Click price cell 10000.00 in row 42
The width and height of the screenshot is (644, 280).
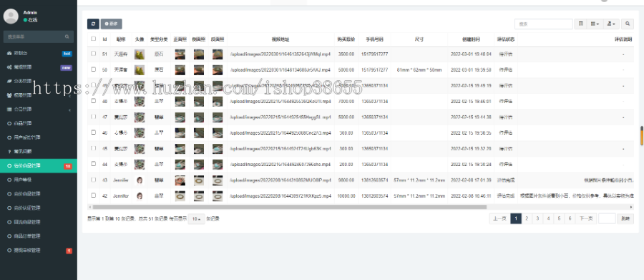(346, 196)
